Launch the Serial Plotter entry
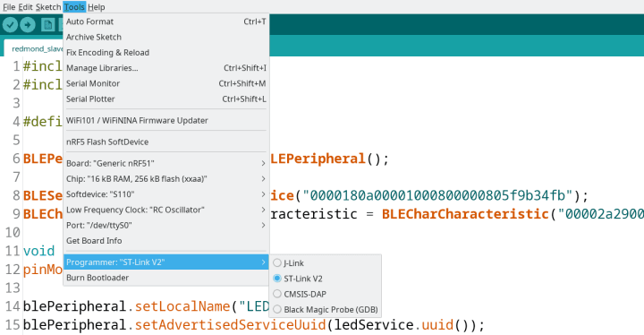This screenshot has height=335, width=644. pos(166,99)
